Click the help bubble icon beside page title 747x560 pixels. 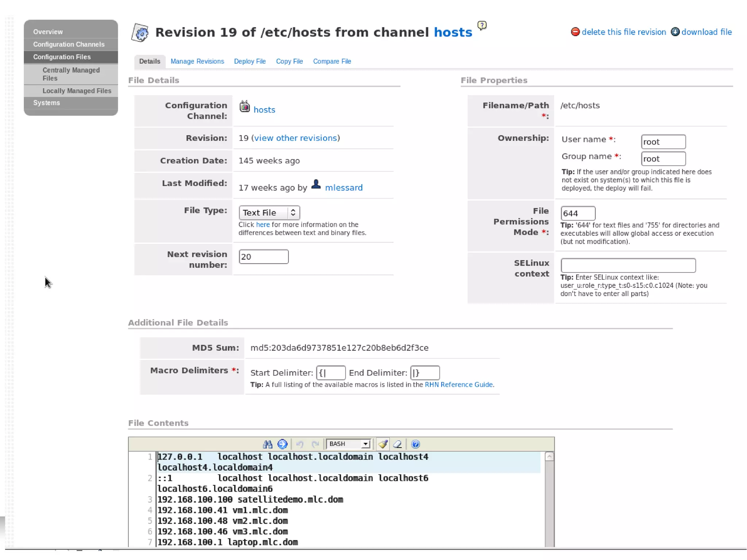coord(482,26)
